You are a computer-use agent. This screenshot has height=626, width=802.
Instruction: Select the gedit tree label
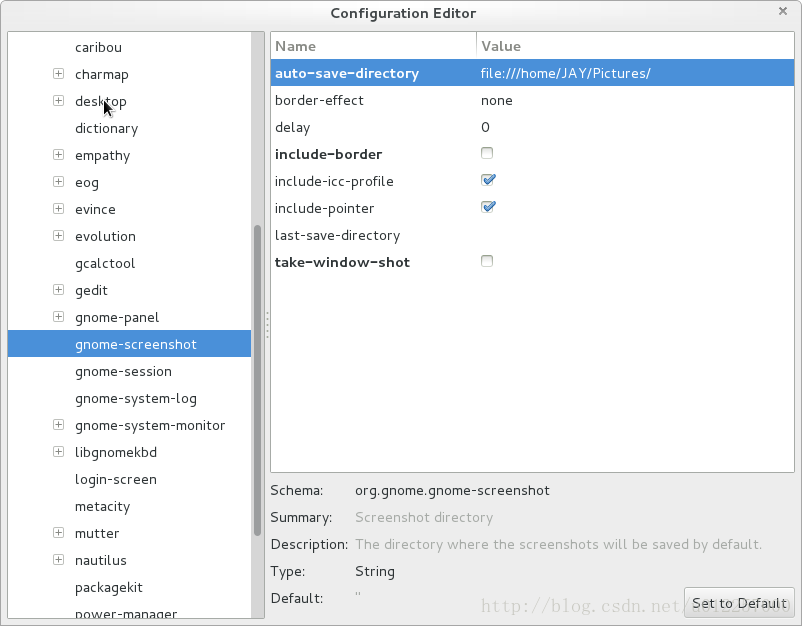click(x=91, y=290)
